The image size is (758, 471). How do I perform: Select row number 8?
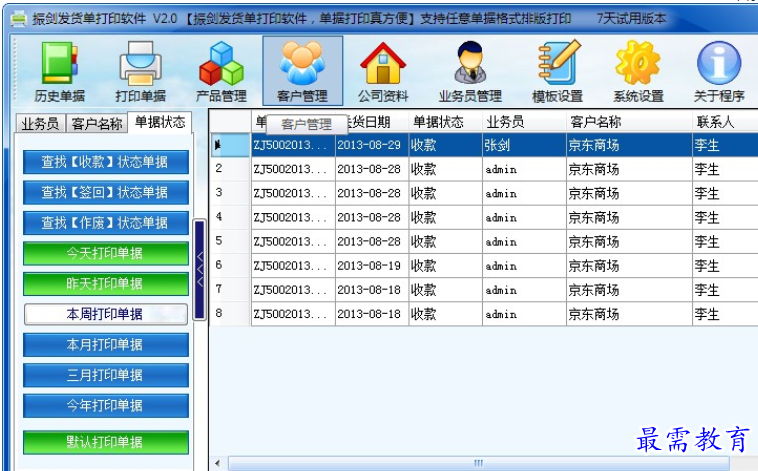click(484, 314)
